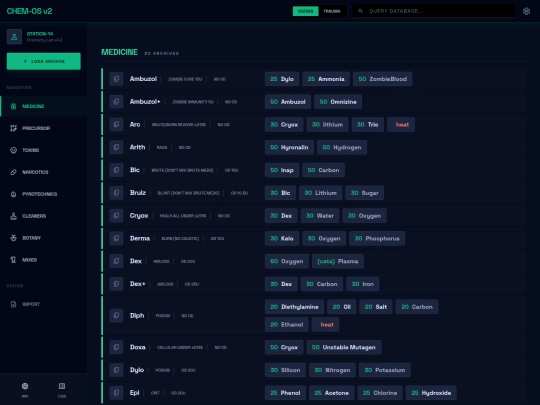This screenshot has height=405, width=540.
Task: Click the 25 Acetone chip
Action: point(332,393)
